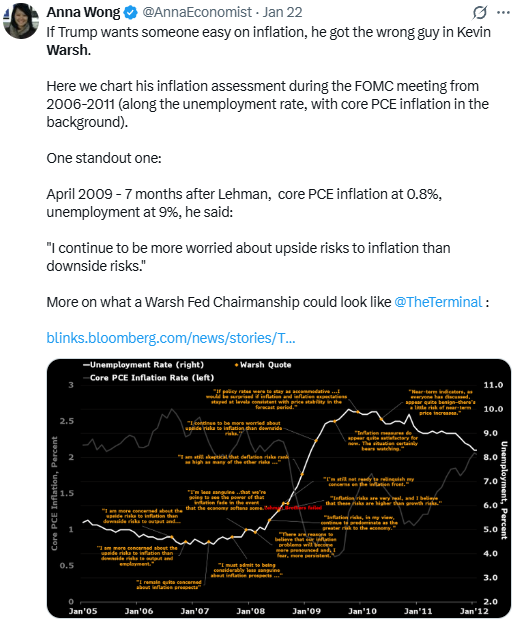515x623 pixels.
Task: Click the "I remain quite concerned" quote annotation
Action: pos(169,584)
